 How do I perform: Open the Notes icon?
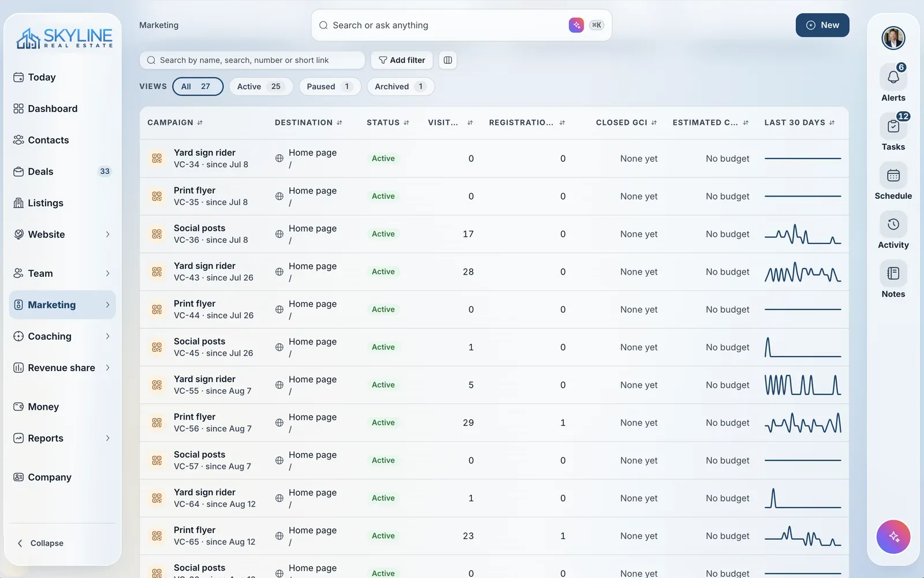893,274
